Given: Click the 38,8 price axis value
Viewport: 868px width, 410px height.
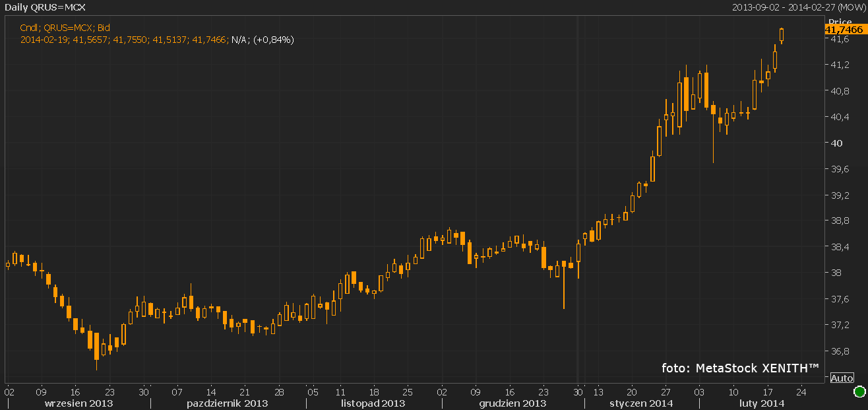Looking at the screenshot, I should pos(839,221).
